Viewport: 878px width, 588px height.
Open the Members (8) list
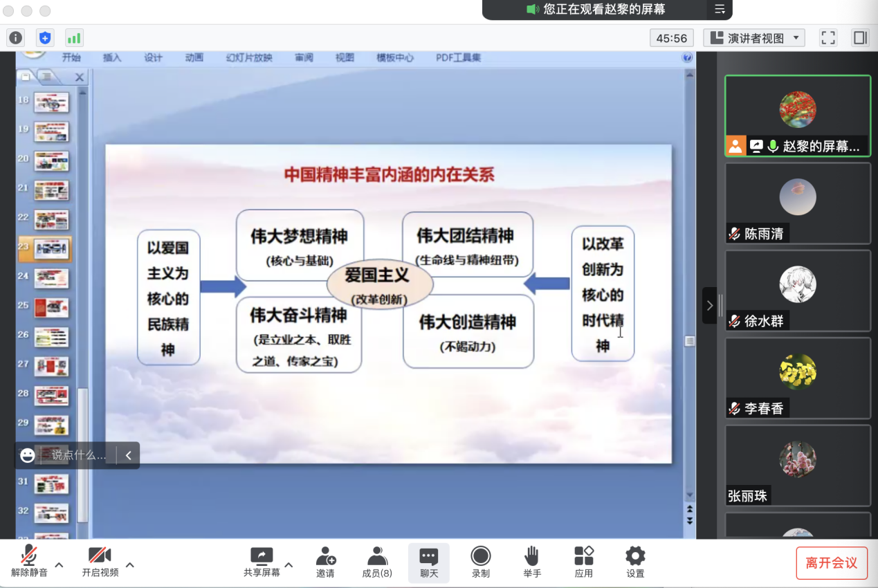pyautogui.click(x=377, y=562)
